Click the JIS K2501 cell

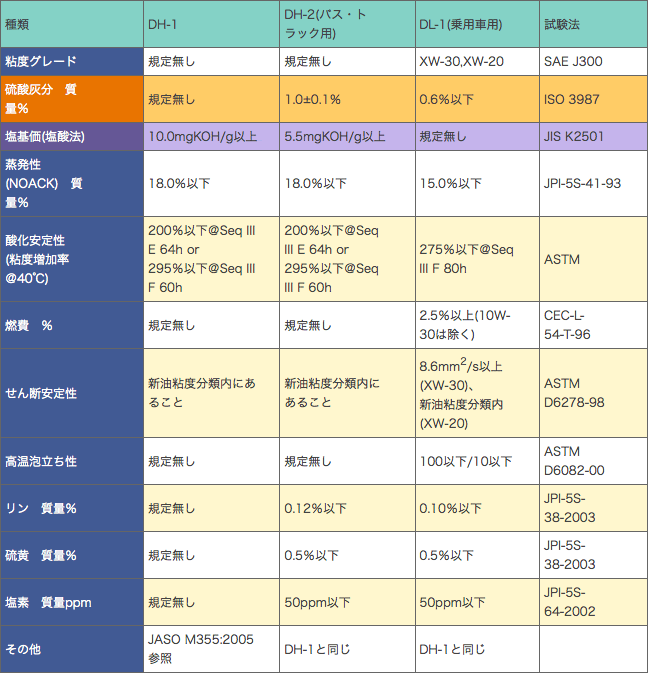point(590,136)
